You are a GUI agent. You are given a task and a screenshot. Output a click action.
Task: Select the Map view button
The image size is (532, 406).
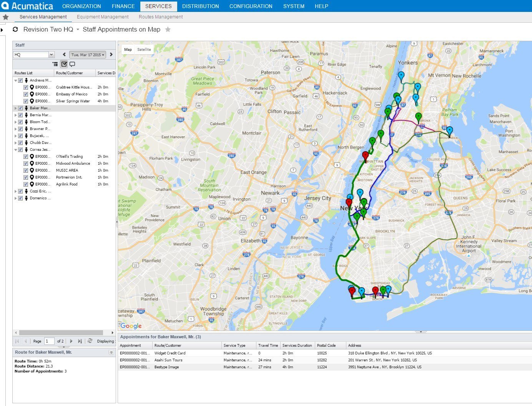(128, 49)
